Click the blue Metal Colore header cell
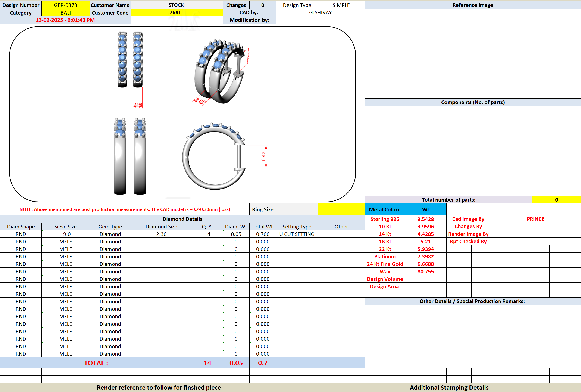 coord(385,209)
